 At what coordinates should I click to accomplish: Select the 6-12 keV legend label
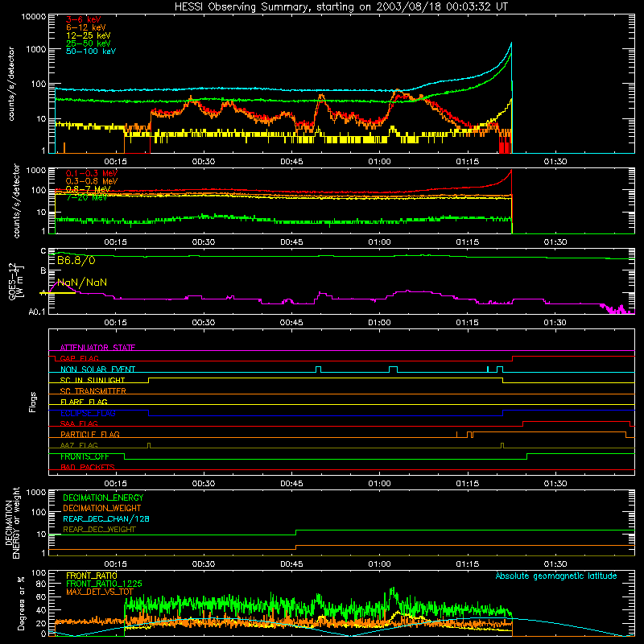coord(86,27)
